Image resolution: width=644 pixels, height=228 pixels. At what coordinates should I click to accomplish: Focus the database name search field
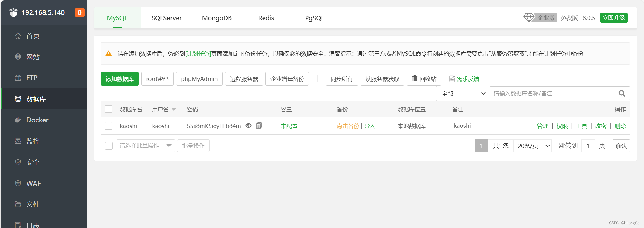point(559,93)
